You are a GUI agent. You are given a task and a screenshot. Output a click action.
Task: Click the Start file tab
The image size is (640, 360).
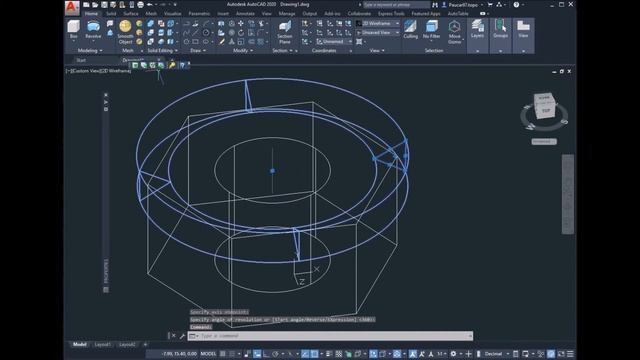pyautogui.click(x=81, y=60)
